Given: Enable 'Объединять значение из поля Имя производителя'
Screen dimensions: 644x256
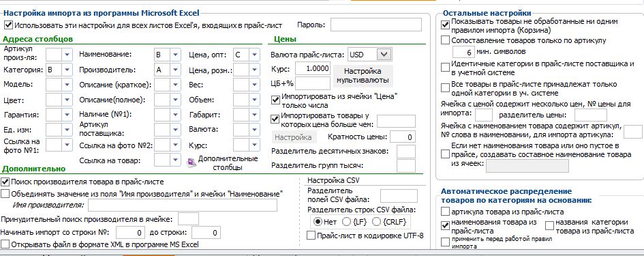Looking at the screenshot, I should [5, 193].
